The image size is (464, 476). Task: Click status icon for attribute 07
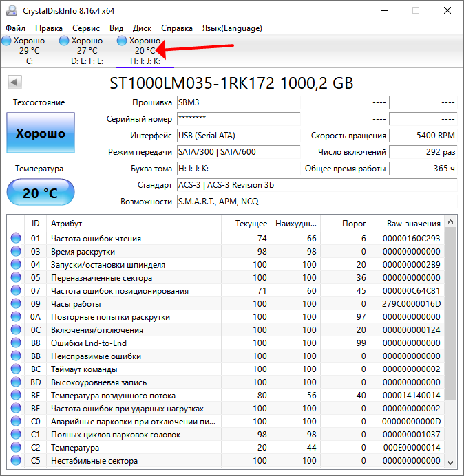[16, 290]
